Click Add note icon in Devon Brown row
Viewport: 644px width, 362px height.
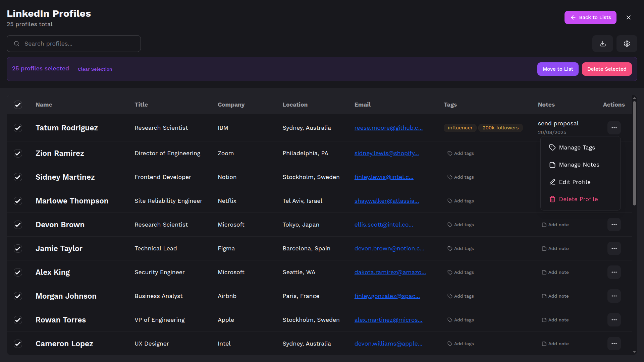coord(544,225)
